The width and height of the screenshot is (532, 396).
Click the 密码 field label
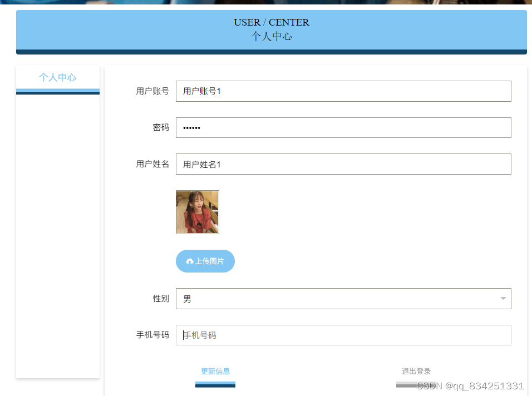pos(161,127)
